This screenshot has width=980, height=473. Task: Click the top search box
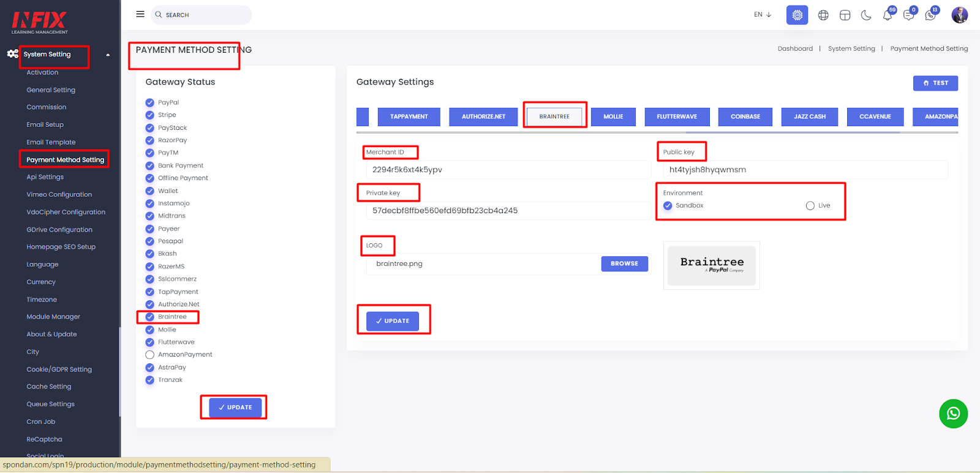click(x=202, y=15)
